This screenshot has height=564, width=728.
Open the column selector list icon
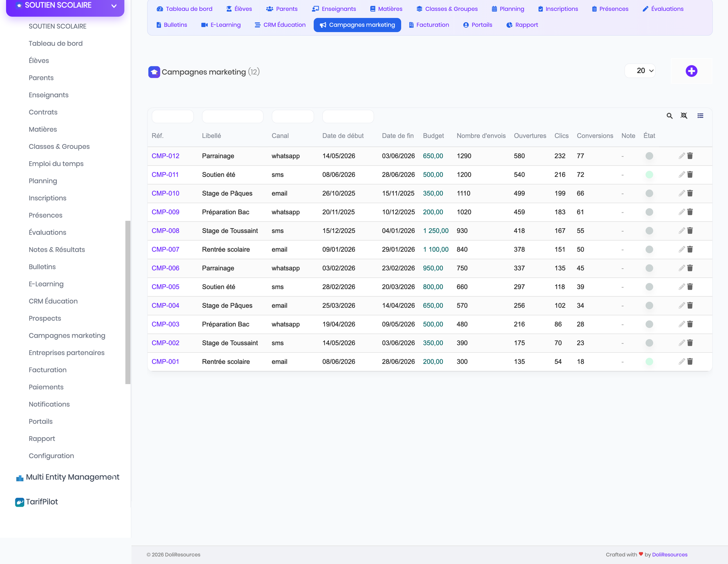pos(700,116)
